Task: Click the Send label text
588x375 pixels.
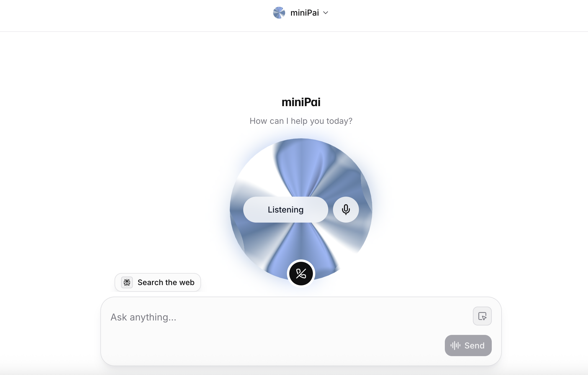Action: [474, 346]
